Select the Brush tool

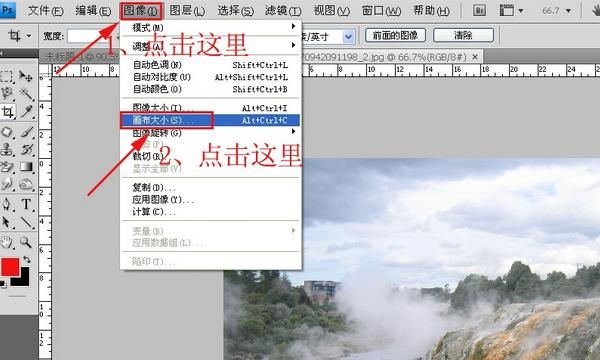point(26,132)
